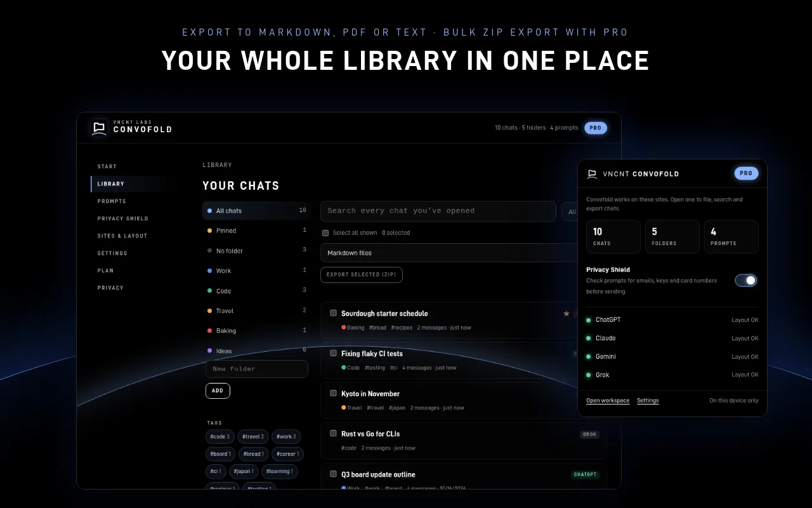The image size is (812, 508).
Task: Open workspace link in popup
Action: (x=608, y=401)
